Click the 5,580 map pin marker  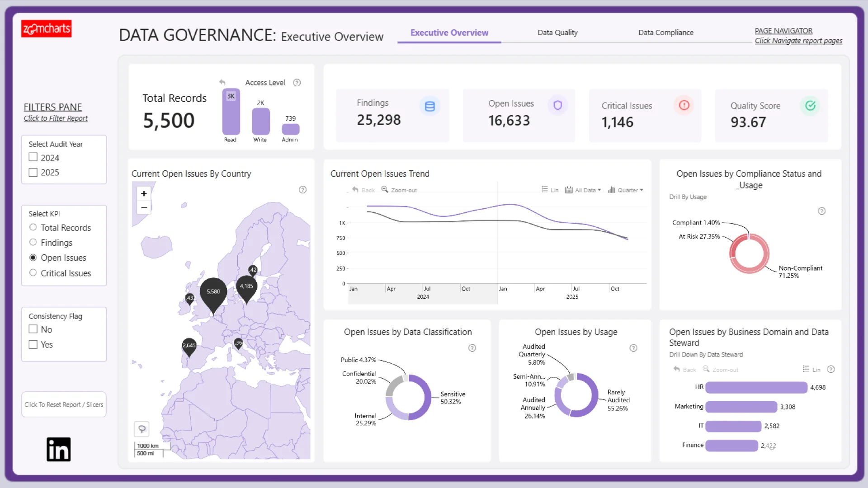(x=213, y=292)
